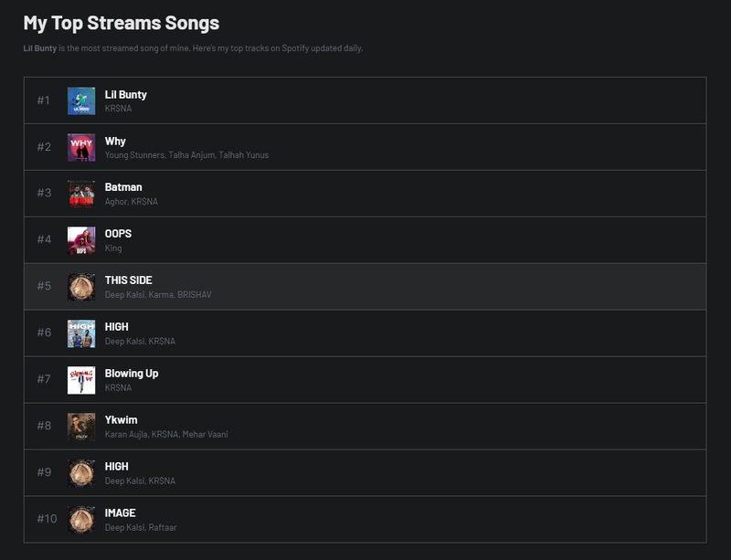Open the Batman track title
This screenshot has height=560, width=731.
123,187
